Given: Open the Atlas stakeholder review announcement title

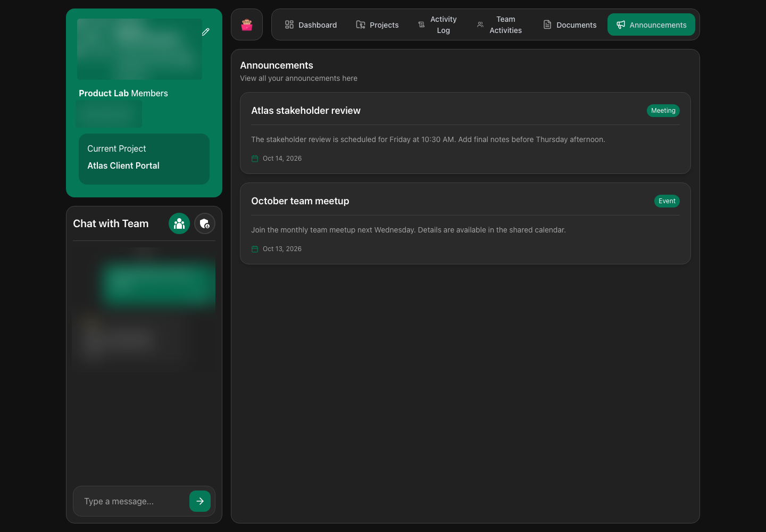Looking at the screenshot, I should tap(306, 111).
